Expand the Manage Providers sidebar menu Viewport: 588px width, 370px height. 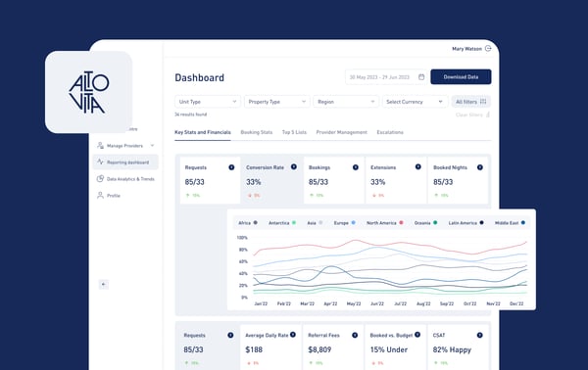click(x=125, y=145)
